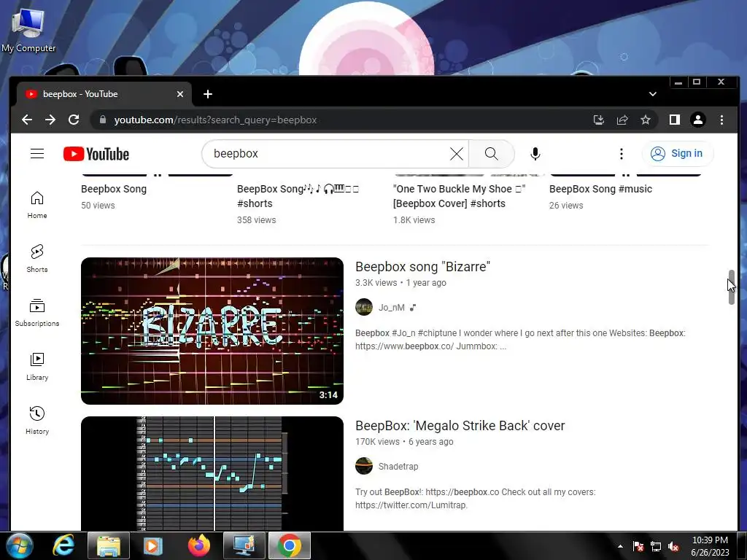This screenshot has height=560, width=747.
Task: Visit Jo_nM channel name
Action: tap(392, 308)
